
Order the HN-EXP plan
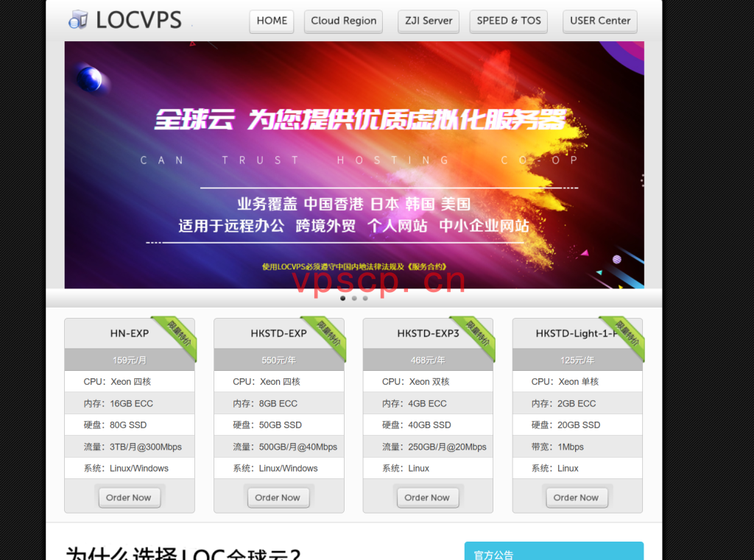(x=128, y=497)
